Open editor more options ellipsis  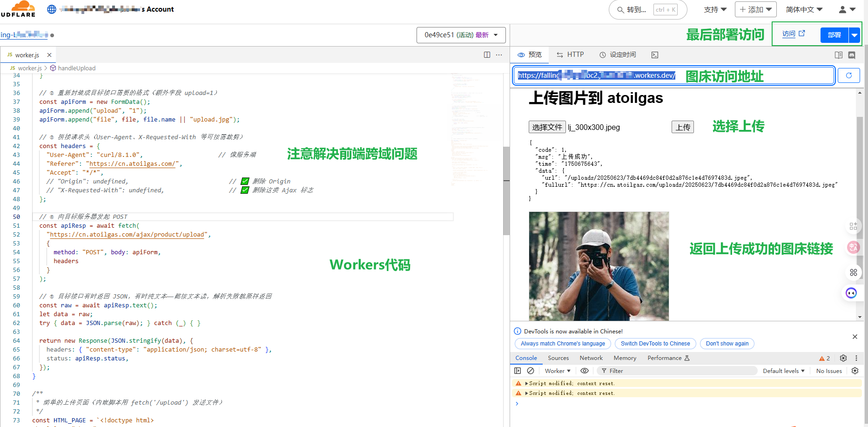(x=499, y=55)
